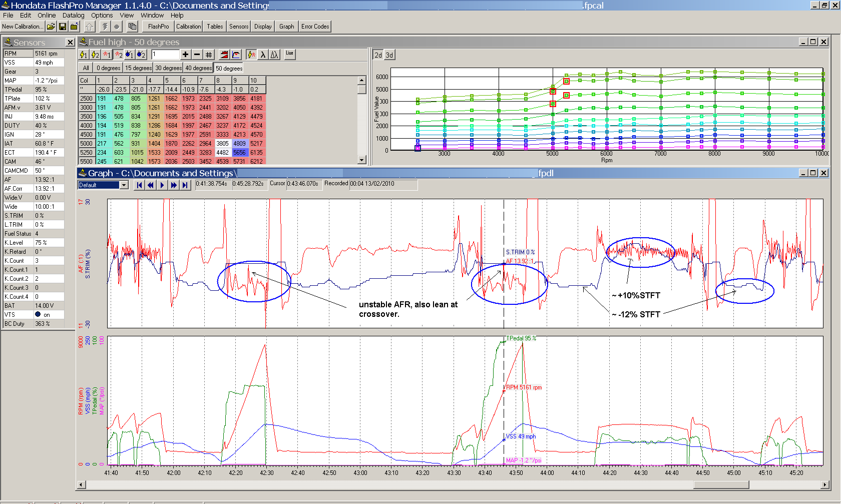Click the lightning bolt icon in the main toolbar
This screenshot has width=841, height=504.
(x=105, y=27)
